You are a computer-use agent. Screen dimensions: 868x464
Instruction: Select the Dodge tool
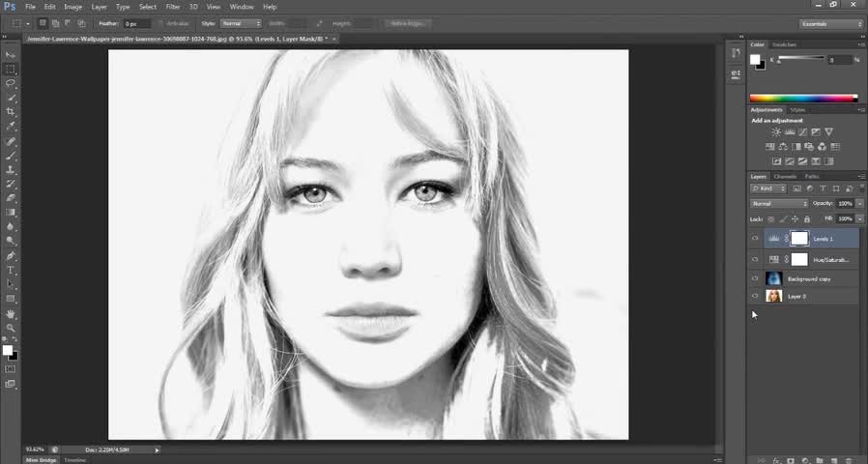(11, 241)
